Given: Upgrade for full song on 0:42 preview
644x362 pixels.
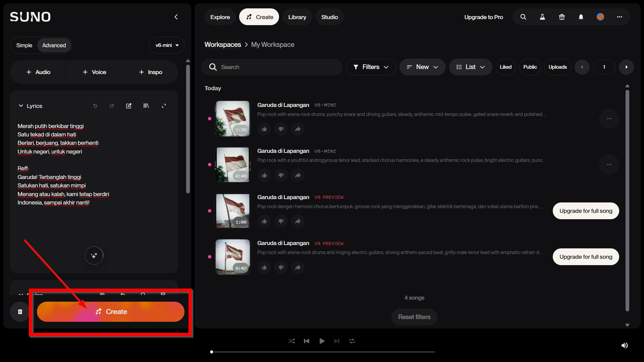Looking at the screenshot, I should pyautogui.click(x=586, y=257).
